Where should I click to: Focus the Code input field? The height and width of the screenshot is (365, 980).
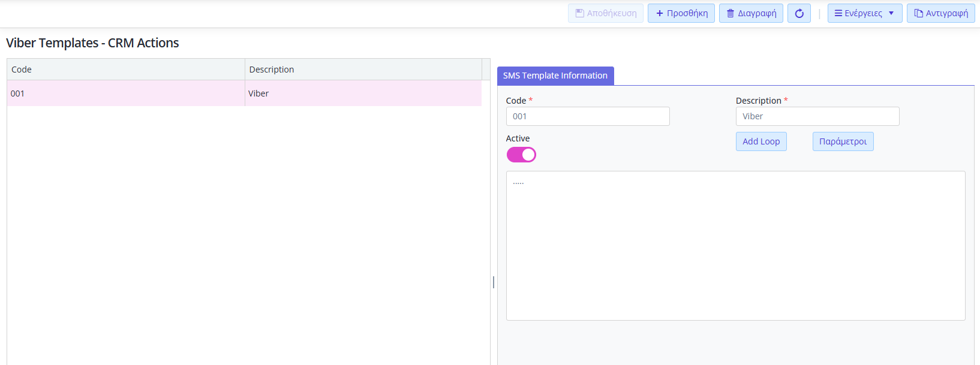(588, 116)
